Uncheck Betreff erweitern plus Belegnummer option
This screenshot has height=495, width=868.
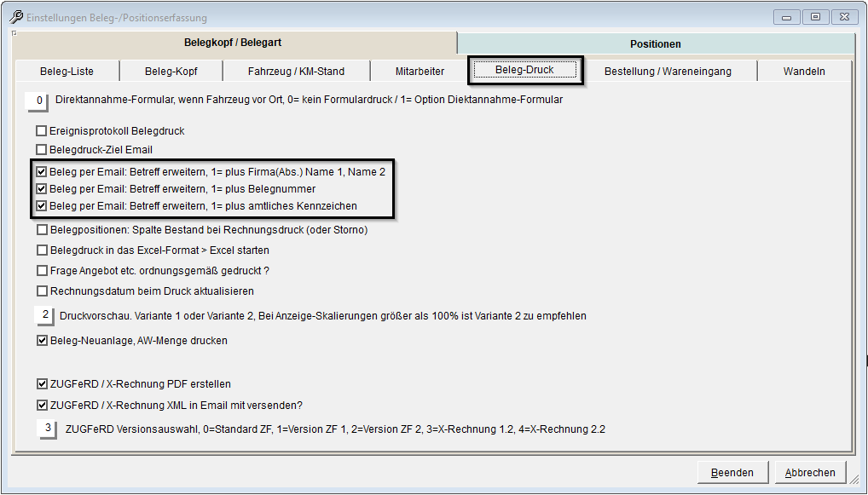pos(41,189)
